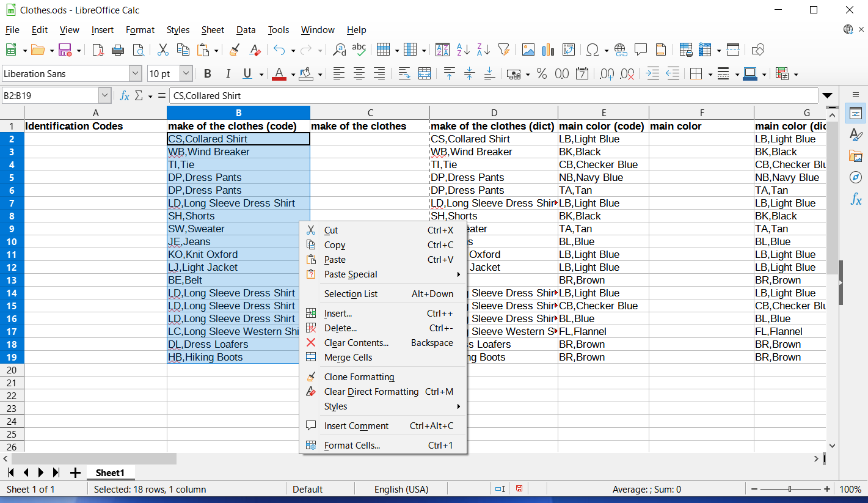Click the Merge and Center Cells icon

coord(425,74)
